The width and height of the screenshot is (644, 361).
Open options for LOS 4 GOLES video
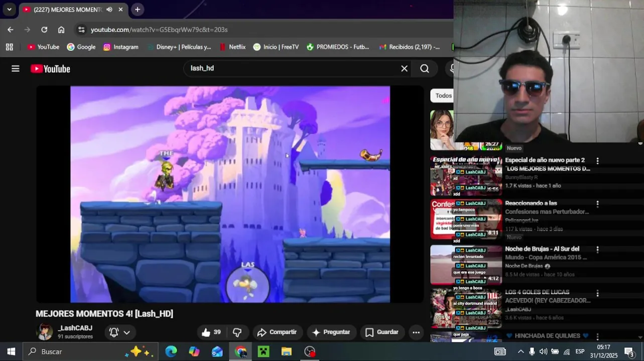[x=597, y=293]
